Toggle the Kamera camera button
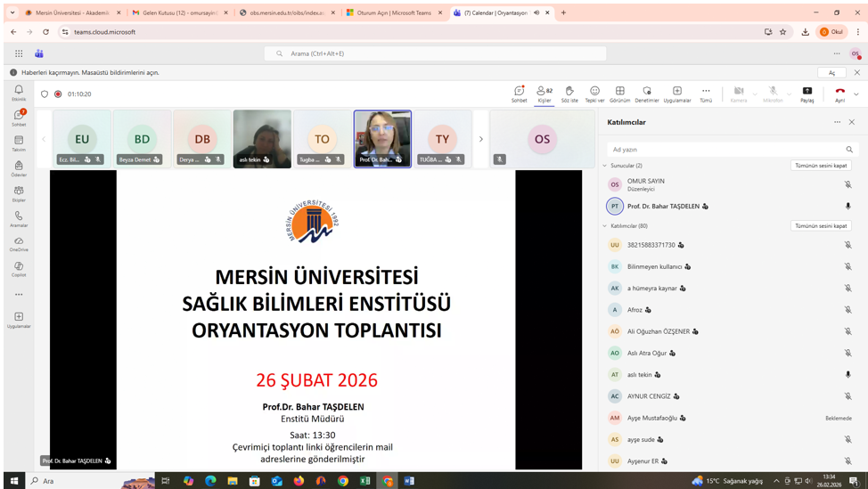868x489 pixels. click(x=738, y=94)
